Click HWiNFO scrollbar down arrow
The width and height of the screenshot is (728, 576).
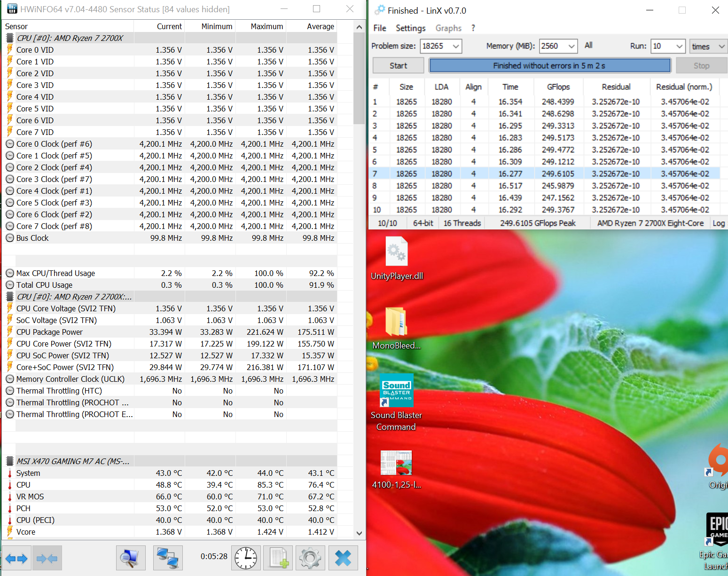(x=359, y=533)
